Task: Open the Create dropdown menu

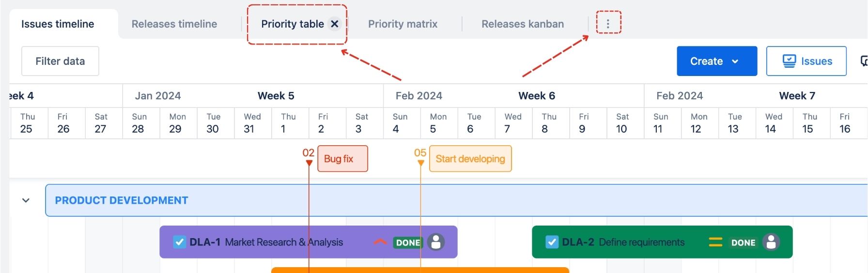Action: (x=735, y=61)
